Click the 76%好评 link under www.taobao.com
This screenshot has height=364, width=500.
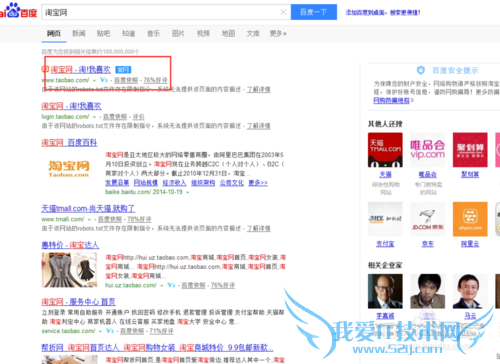pos(155,80)
